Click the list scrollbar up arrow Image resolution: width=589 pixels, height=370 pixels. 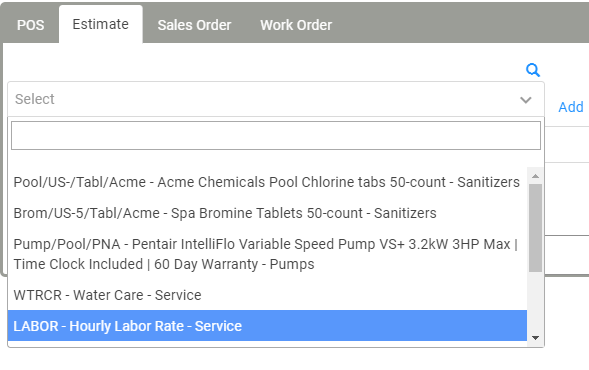[x=535, y=176]
